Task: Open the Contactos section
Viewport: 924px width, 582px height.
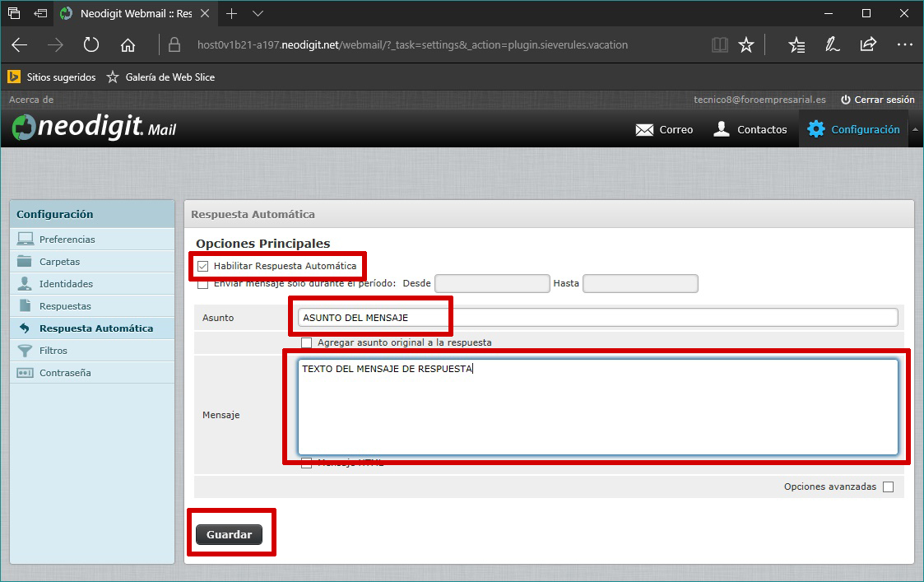Action: (x=750, y=130)
